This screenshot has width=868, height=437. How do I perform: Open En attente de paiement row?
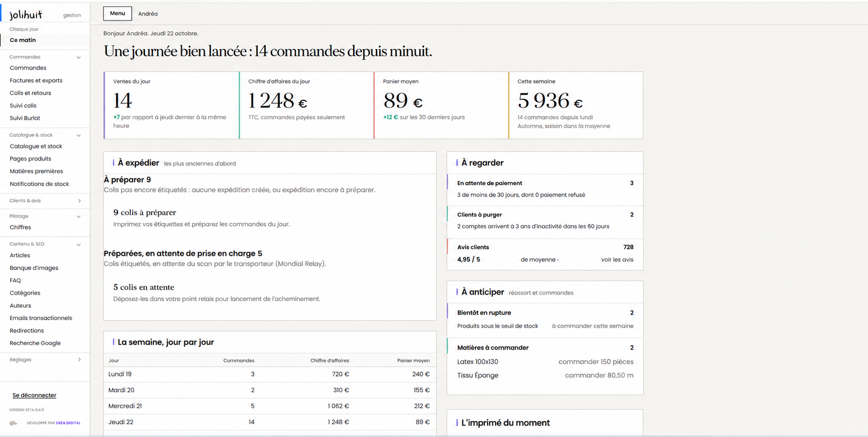[545, 189]
